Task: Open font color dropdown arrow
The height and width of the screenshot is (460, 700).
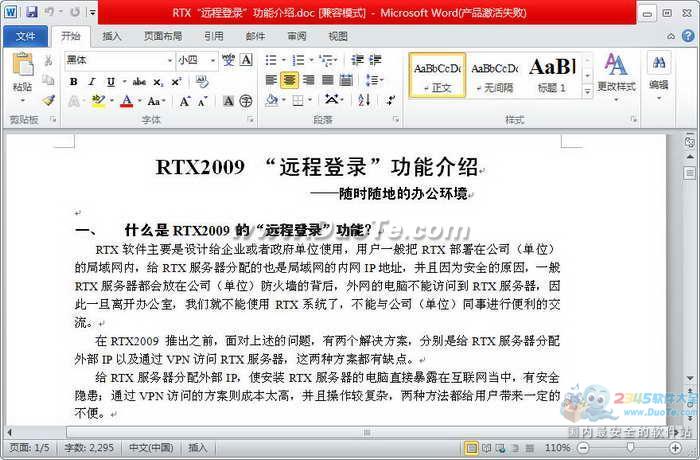Action: point(139,101)
